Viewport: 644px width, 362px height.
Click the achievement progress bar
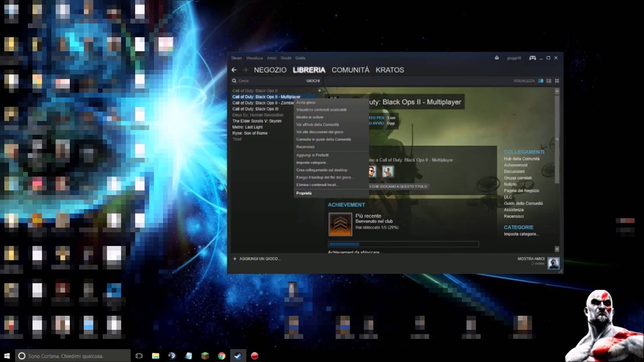click(x=404, y=244)
